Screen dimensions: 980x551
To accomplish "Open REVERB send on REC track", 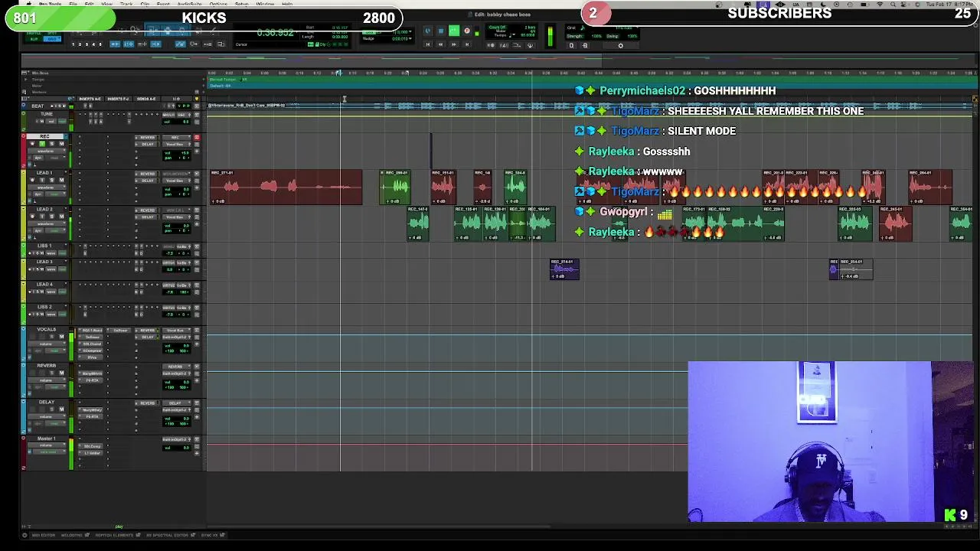I will pos(147,138).
